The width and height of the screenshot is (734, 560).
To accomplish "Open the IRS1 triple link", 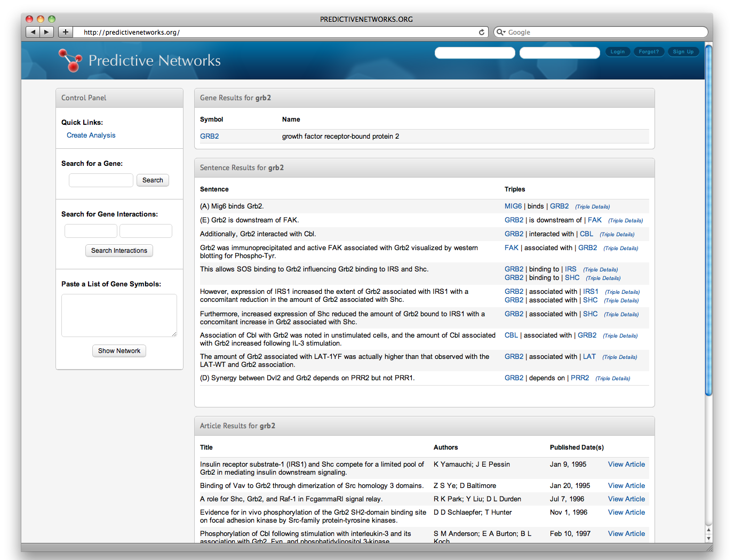I will click(x=591, y=292).
